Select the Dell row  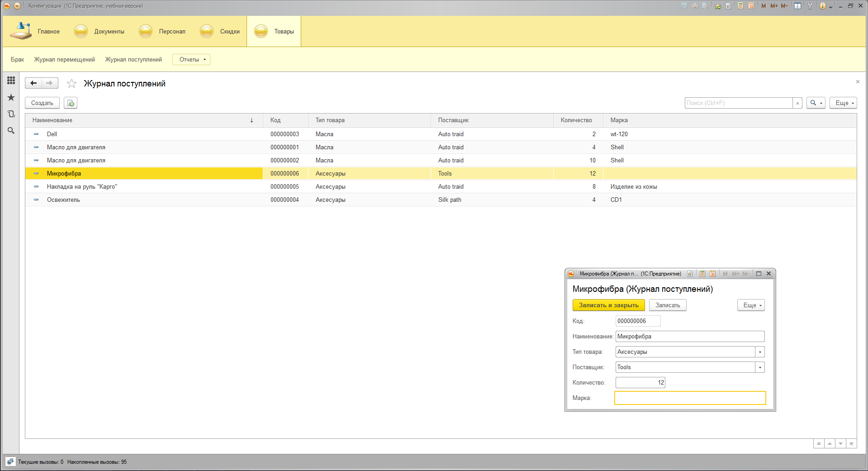pyautogui.click(x=441, y=134)
